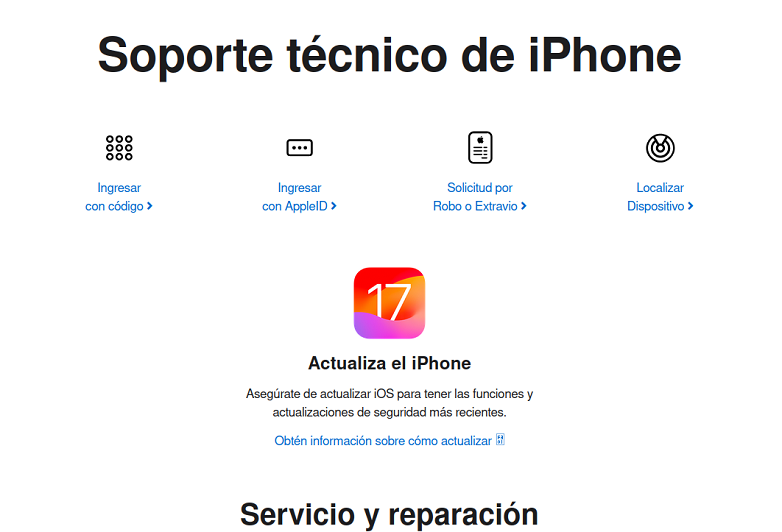The width and height of the screenshot is (782, 532).
Task: Click the chevron next to Dispositivo
Action: [x=690, y=206]
